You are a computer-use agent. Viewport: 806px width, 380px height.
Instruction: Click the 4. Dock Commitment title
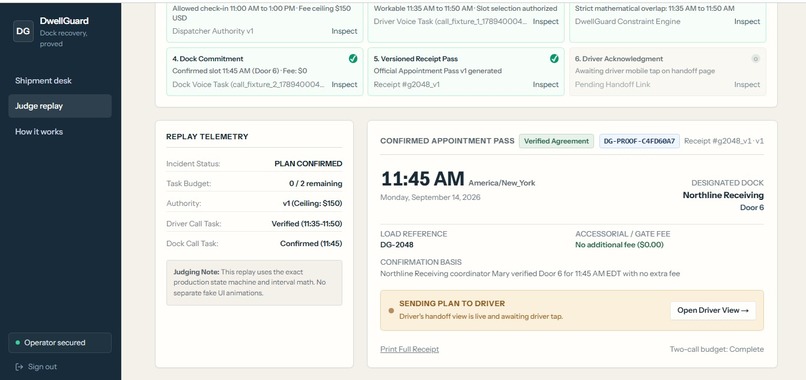pos(208,59)
